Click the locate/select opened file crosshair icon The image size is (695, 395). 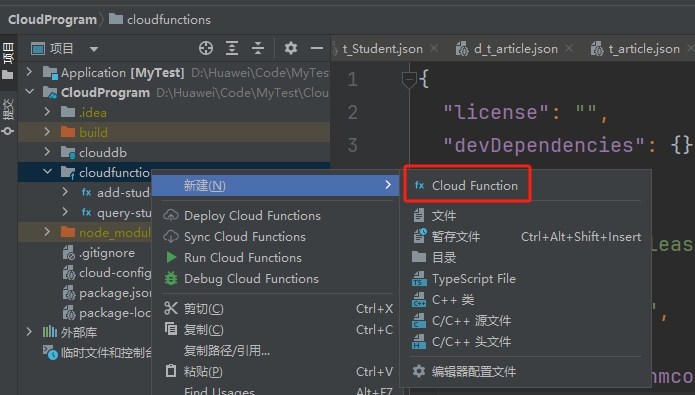click(x=206, y=48)
